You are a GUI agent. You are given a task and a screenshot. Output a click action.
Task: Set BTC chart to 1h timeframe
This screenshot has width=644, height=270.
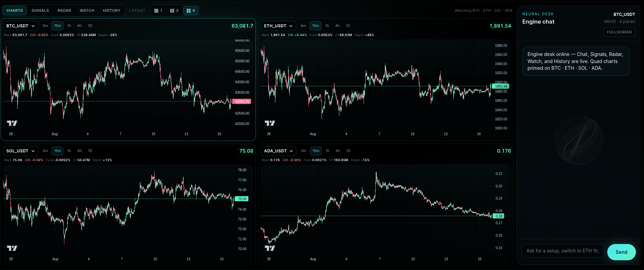coord(69,26)
